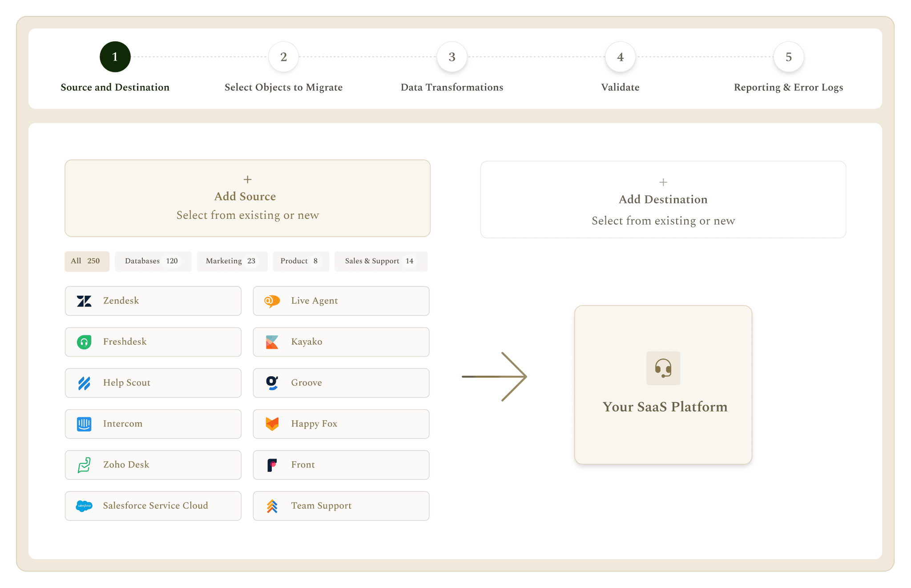
Task: Jump to step 3 circle
Action: 452,57
